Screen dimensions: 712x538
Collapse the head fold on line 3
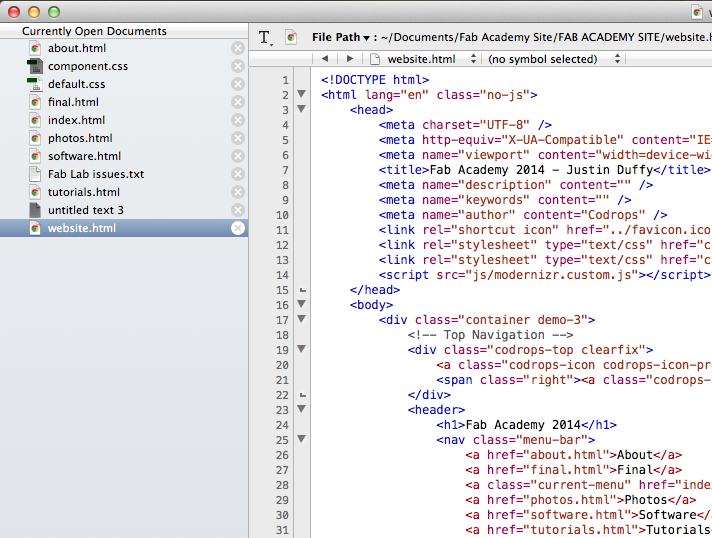[301, 109]
